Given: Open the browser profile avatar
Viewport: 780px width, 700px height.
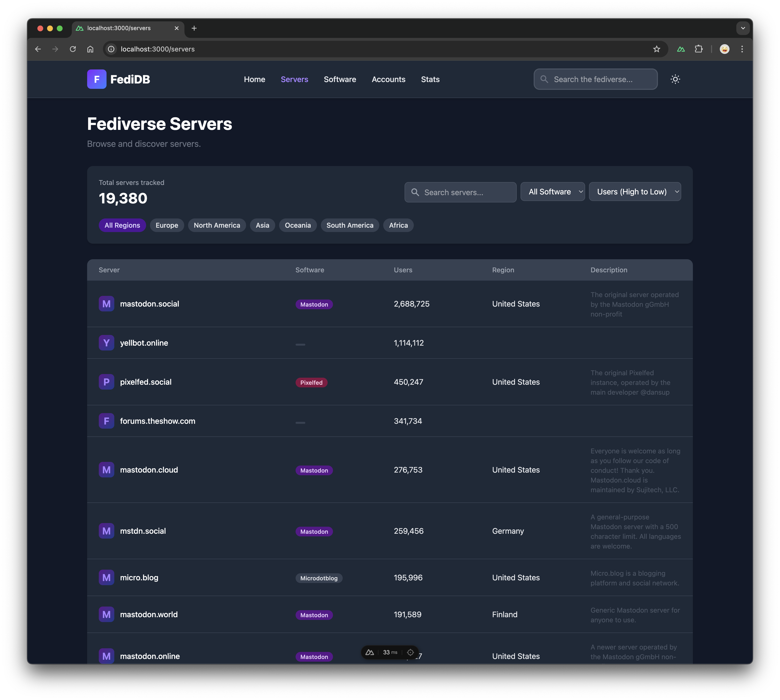Looking at the screenshot, I should point(725,49).
